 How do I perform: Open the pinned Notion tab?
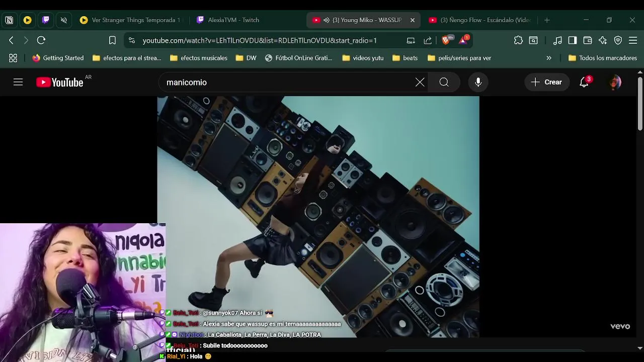coord(9,20)
